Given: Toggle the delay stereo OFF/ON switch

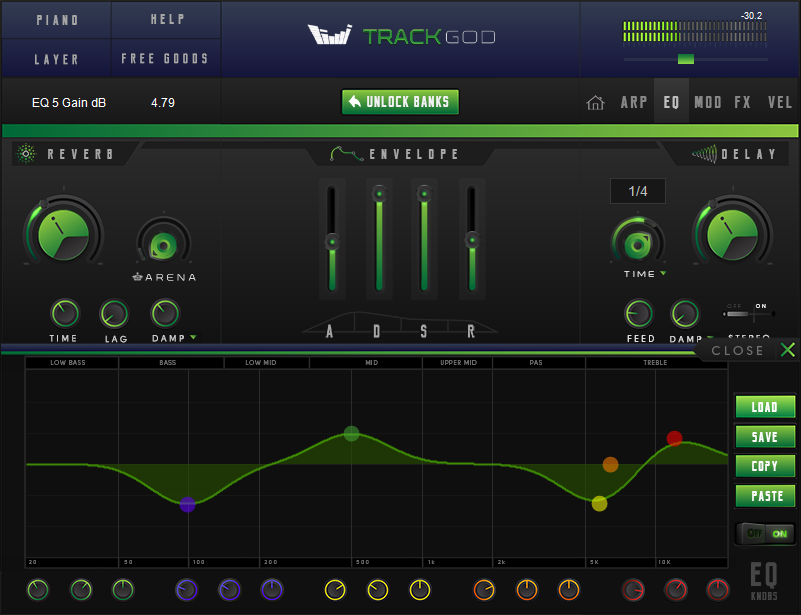Looking at the screenshot, I should click(x=749, y=314).
